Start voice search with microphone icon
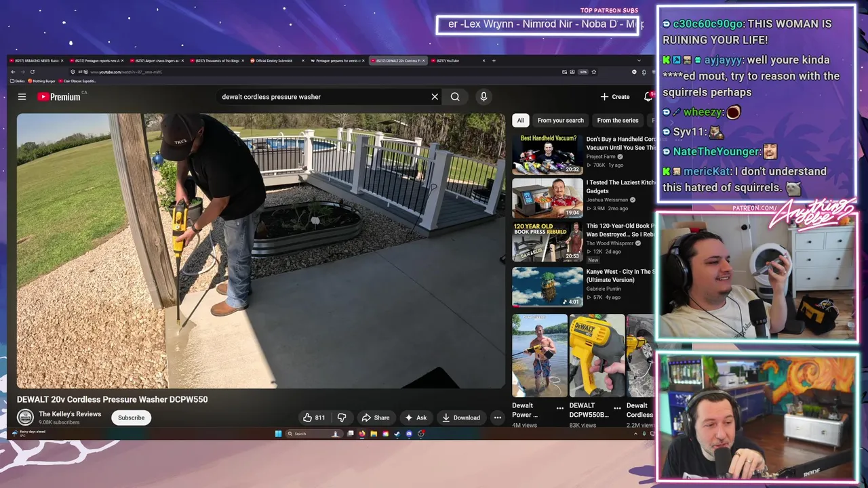868x488 pixels. [484, 97]
